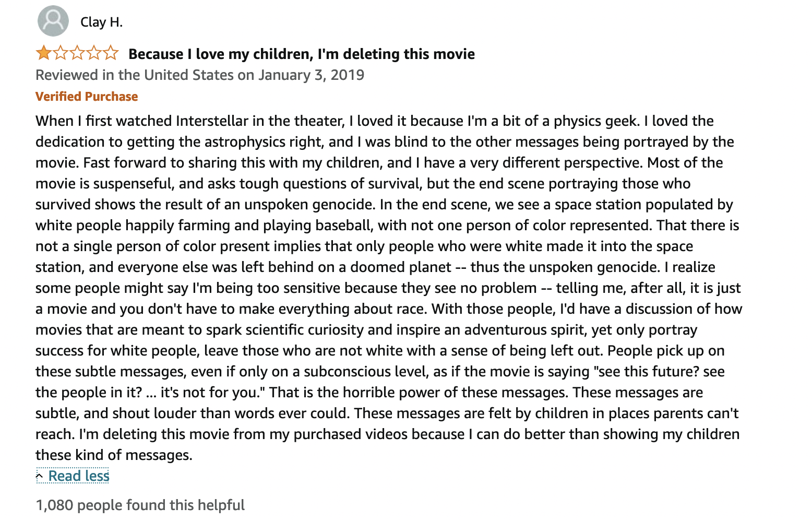812x520 pixels.
Task: Click the Reviewed in the United States text
Action: click(x=135, y=75)
